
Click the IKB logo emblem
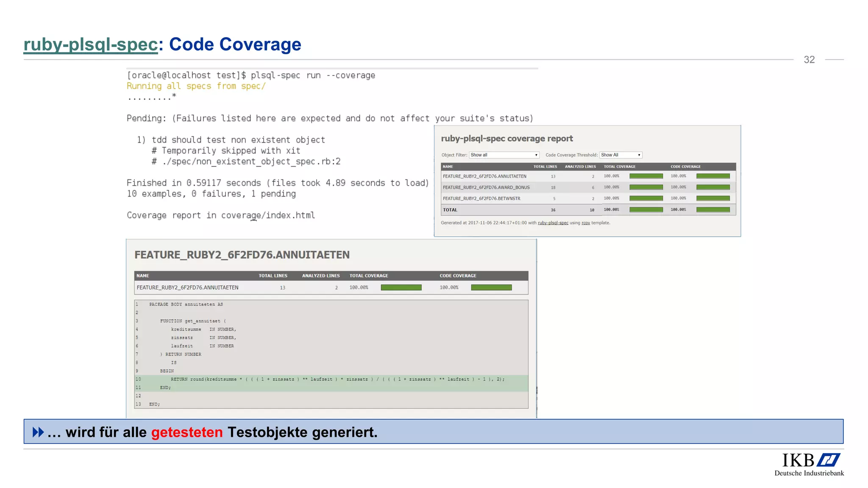click(828, 460)
